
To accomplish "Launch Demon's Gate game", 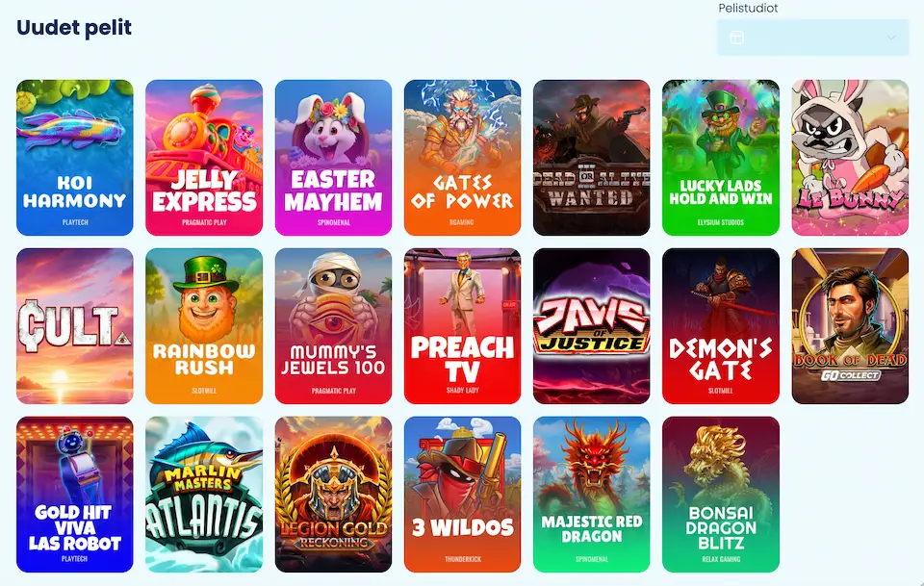I will tap(721, 326).
